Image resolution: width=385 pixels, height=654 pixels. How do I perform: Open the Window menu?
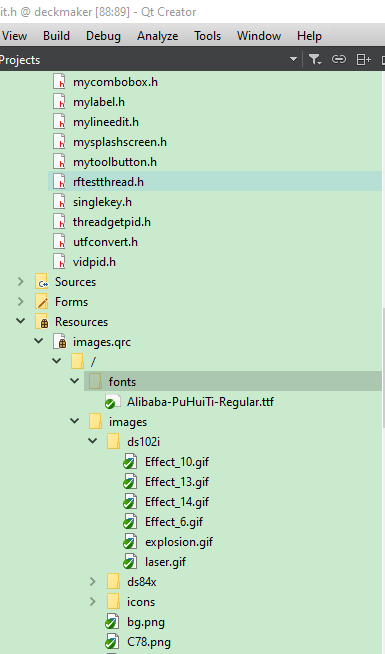(x=259, y=36)
